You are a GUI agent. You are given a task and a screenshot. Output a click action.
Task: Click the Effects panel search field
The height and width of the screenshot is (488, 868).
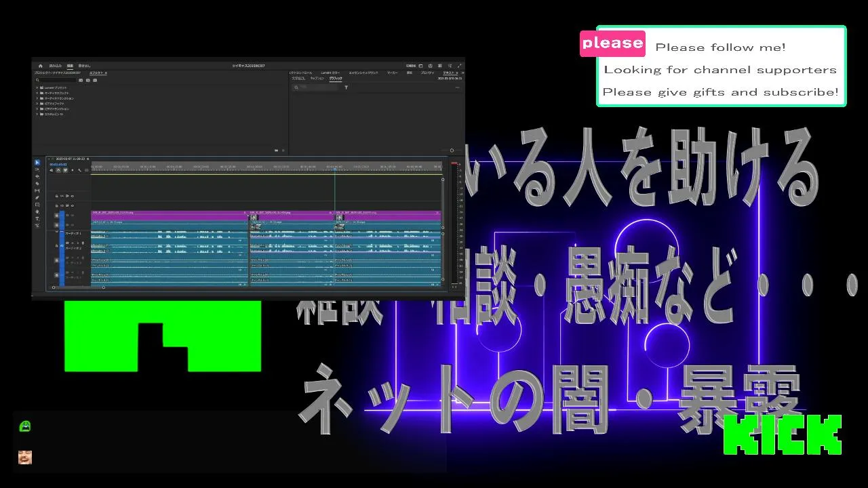57,80
